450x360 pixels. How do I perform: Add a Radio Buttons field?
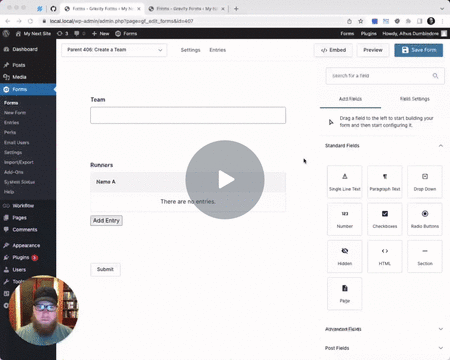click(x=425, y=219)
